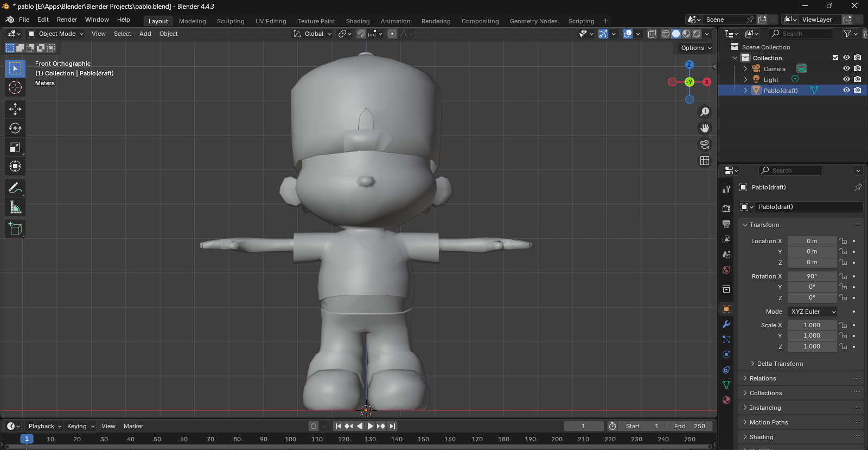Open the viewport Add menu
868x450 pixels.
pos(145,34)
